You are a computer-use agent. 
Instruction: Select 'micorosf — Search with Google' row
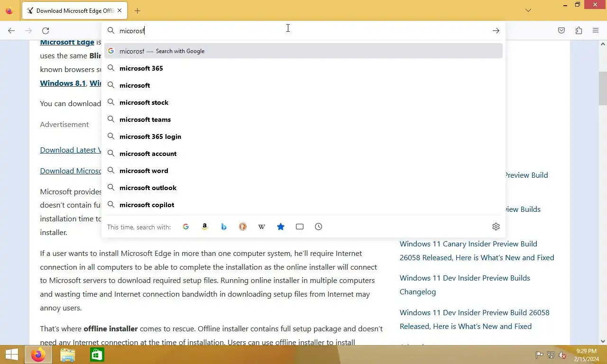tap(303, 51)
